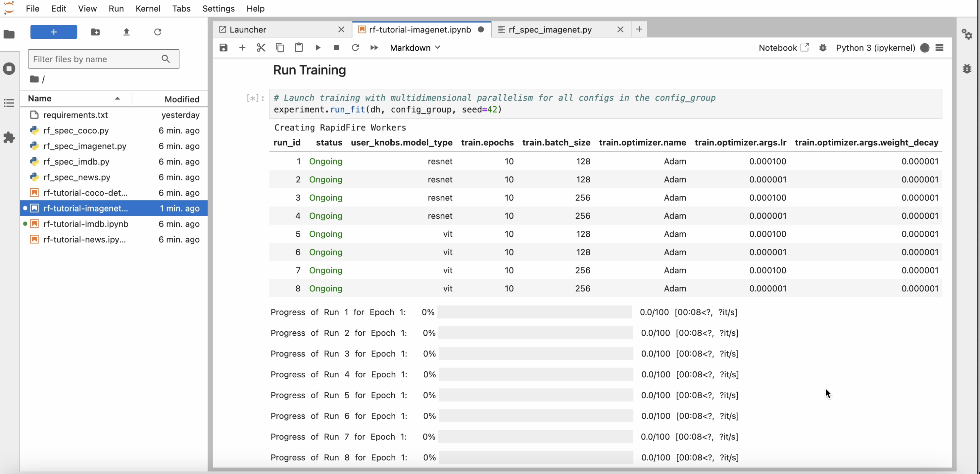Open the Extension Manager sidebar
The height and width of the screenshot is (474, 980).
pos(9,137)
